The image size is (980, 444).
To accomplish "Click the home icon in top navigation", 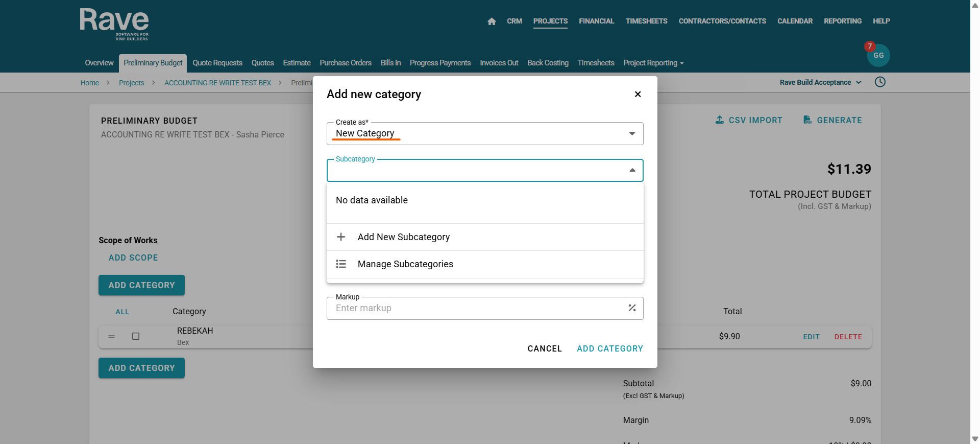I will tap(492, 21).
